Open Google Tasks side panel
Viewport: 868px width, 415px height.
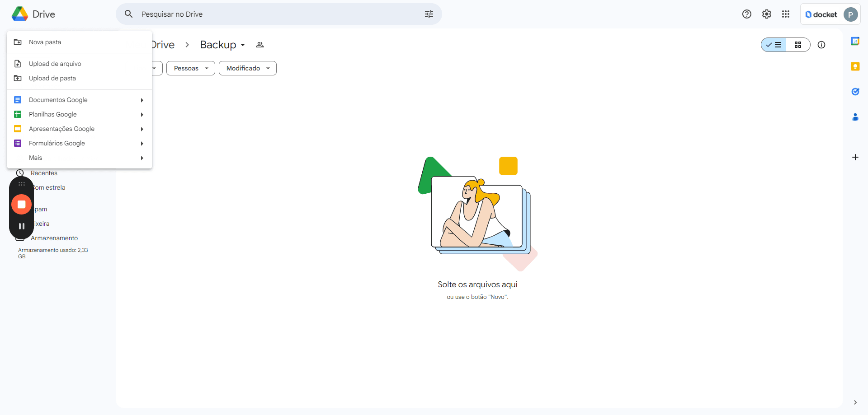pos(855,92)
